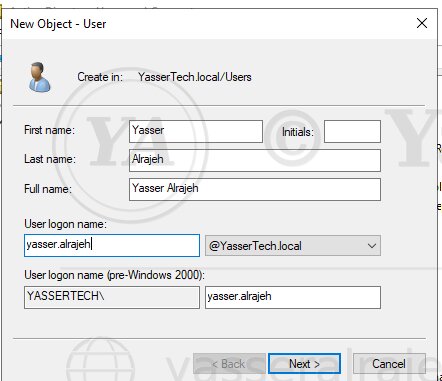Select the Full name field
442x381 pixels.
[255, 189]
